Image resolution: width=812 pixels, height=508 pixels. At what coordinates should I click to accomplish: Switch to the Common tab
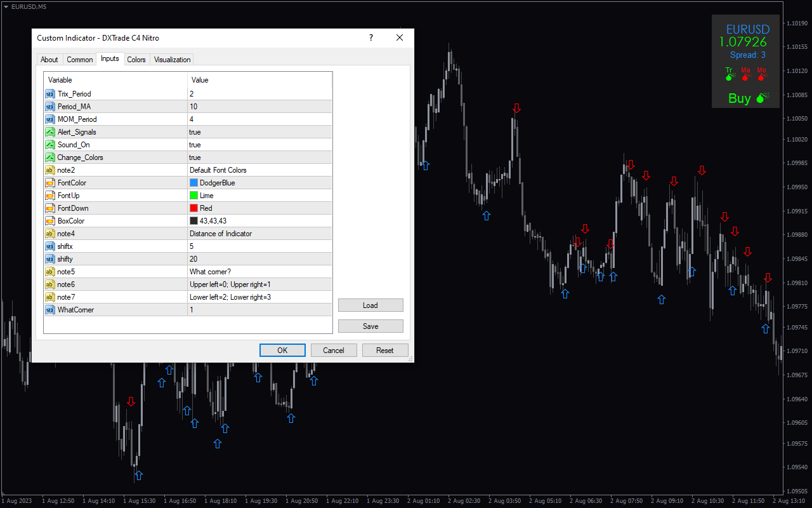[x=80, y=60]
